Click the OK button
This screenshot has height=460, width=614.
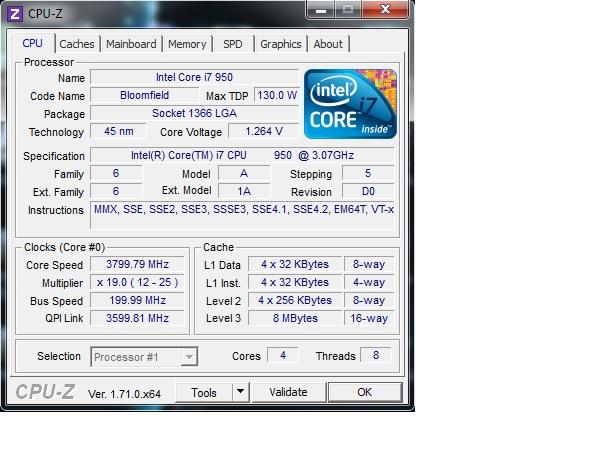point(365,392)
